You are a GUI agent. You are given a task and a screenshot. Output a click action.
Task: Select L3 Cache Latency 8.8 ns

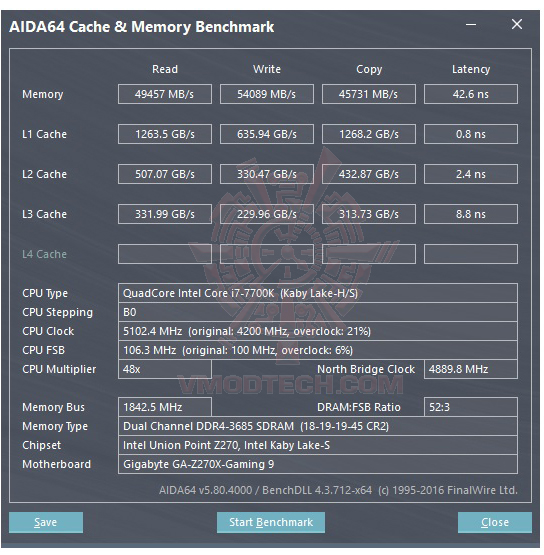pos(471,214)
